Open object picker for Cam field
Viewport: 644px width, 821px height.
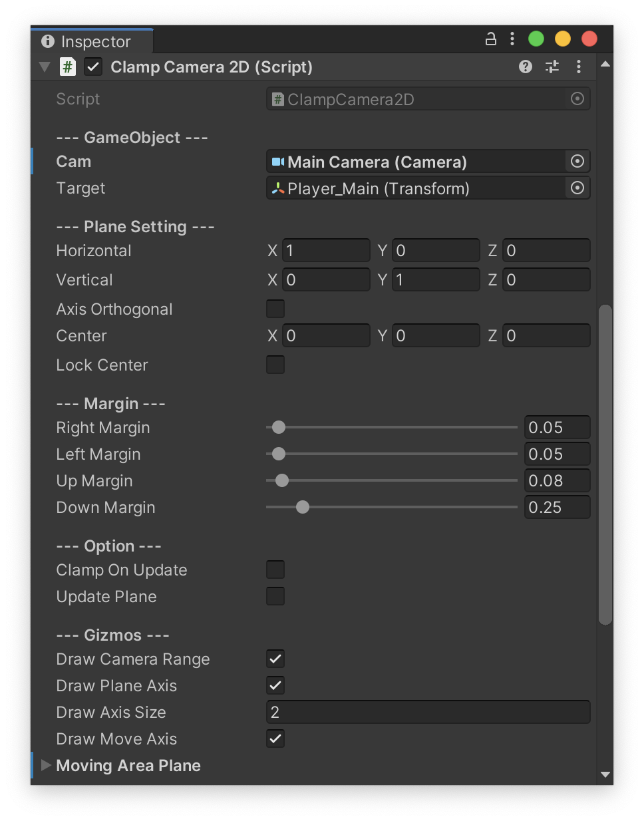tap(577, 162)
